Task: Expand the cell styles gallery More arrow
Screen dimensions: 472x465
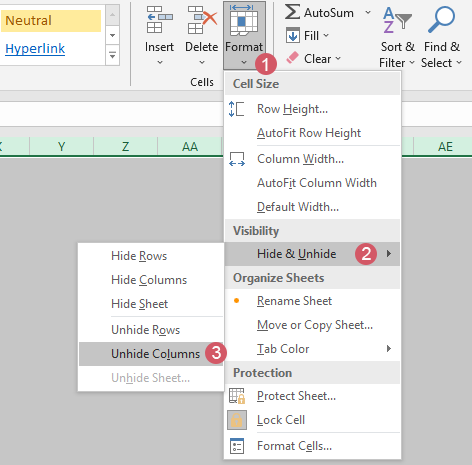Action: pyautogui.click(x=113, y=55)
